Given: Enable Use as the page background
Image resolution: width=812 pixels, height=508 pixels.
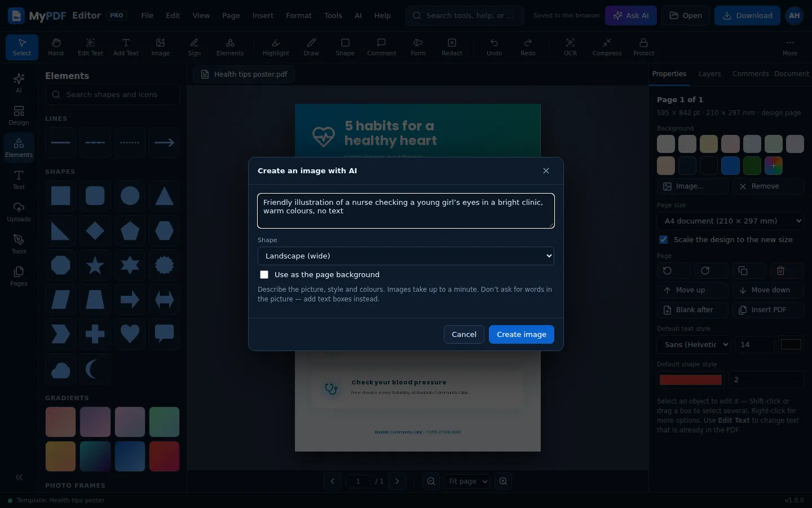Looking at the screenshot, I should point(264,275).
